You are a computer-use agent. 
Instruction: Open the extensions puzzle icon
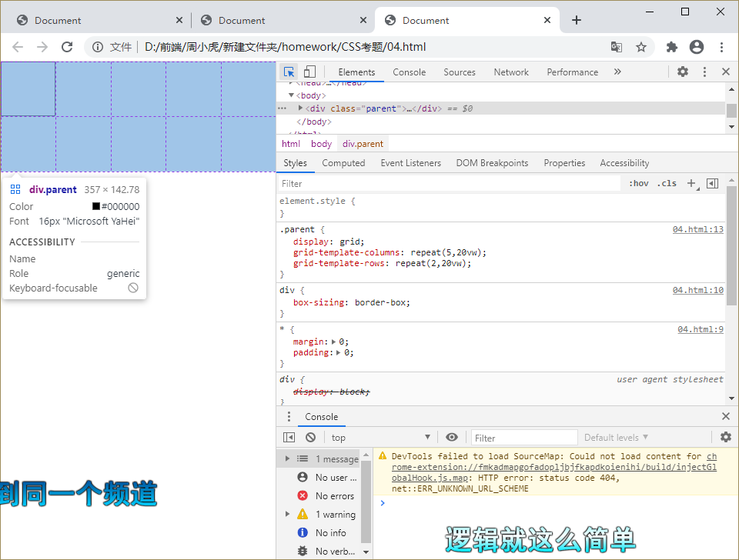click(671, 47)
